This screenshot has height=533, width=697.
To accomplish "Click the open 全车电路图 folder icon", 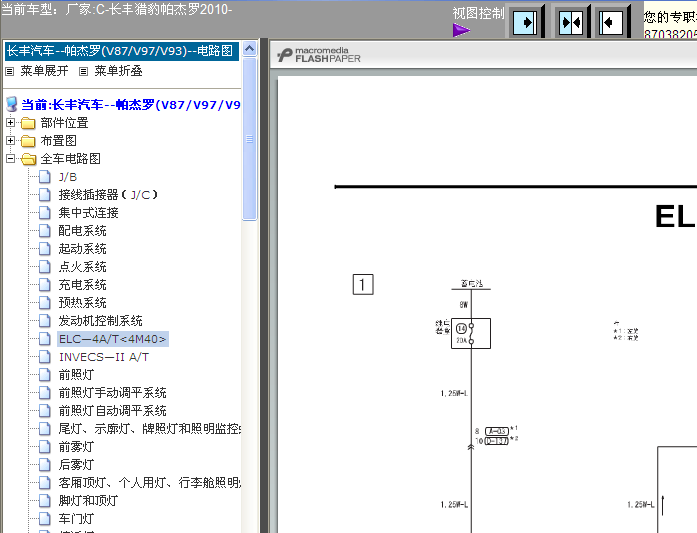I will tap(28, 159).
